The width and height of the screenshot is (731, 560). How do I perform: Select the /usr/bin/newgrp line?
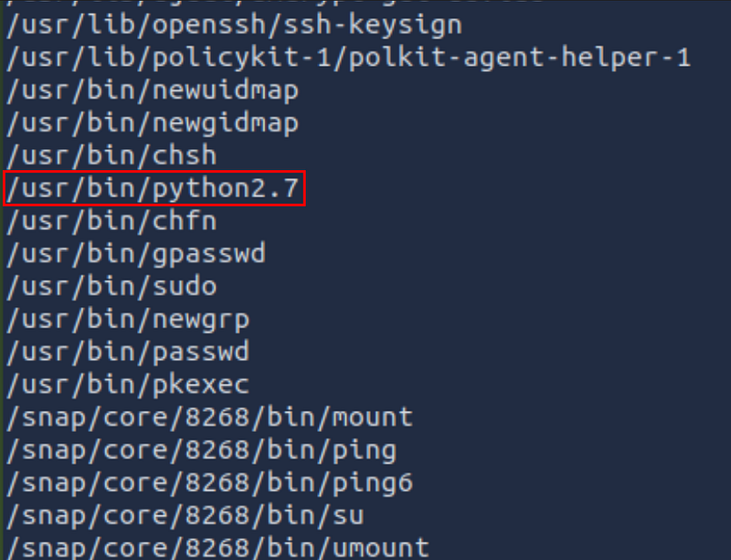coord(127,319)
